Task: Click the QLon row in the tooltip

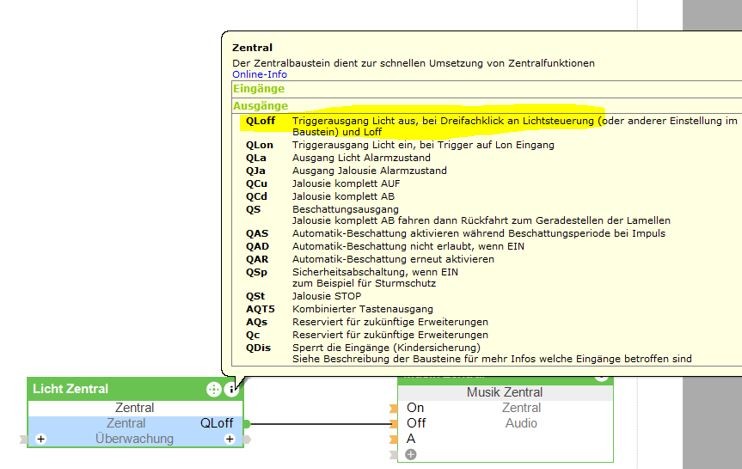Action: tap(400, 145)
